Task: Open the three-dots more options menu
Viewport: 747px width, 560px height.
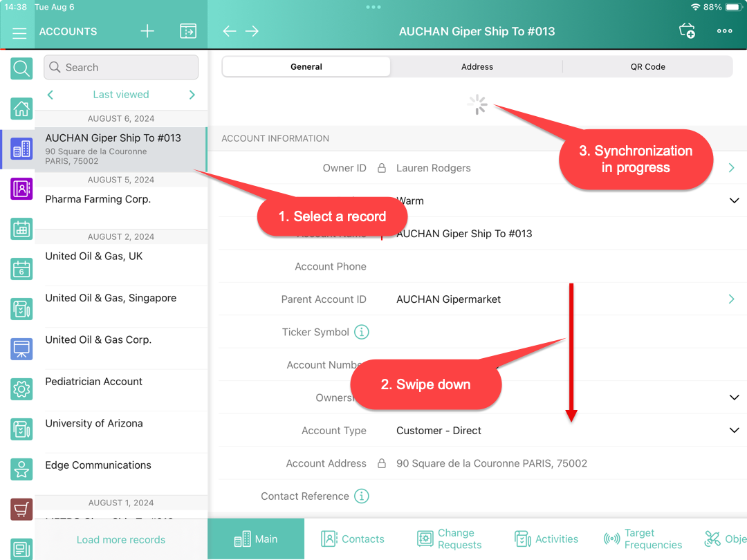Action: click(724, 31)
